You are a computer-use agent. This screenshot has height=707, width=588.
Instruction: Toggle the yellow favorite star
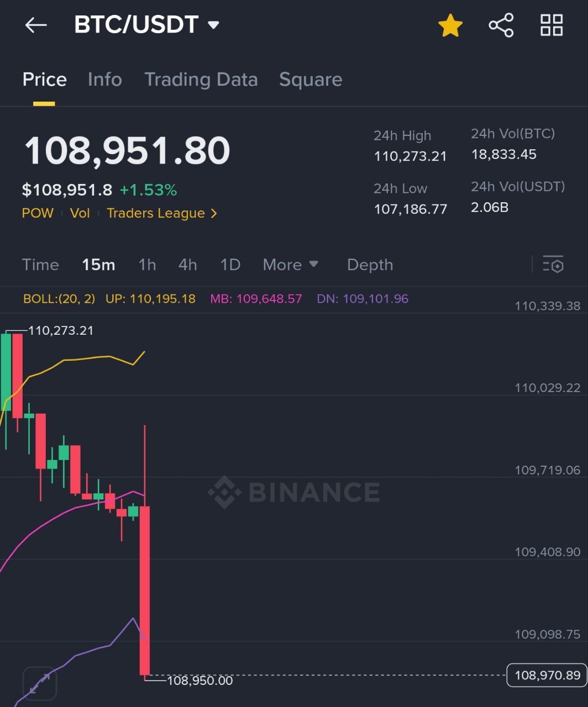click(450, 25)
